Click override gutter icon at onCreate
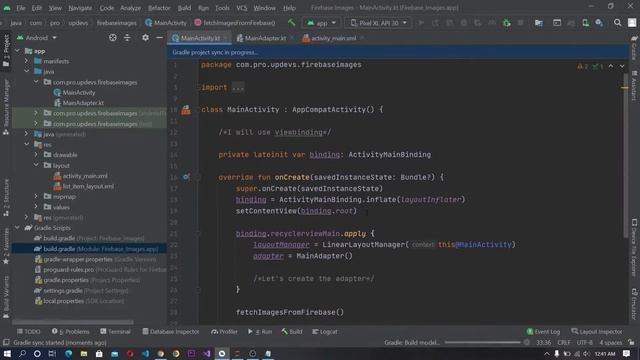The width and height of the screenshot is (640, 360). point(186,177)
